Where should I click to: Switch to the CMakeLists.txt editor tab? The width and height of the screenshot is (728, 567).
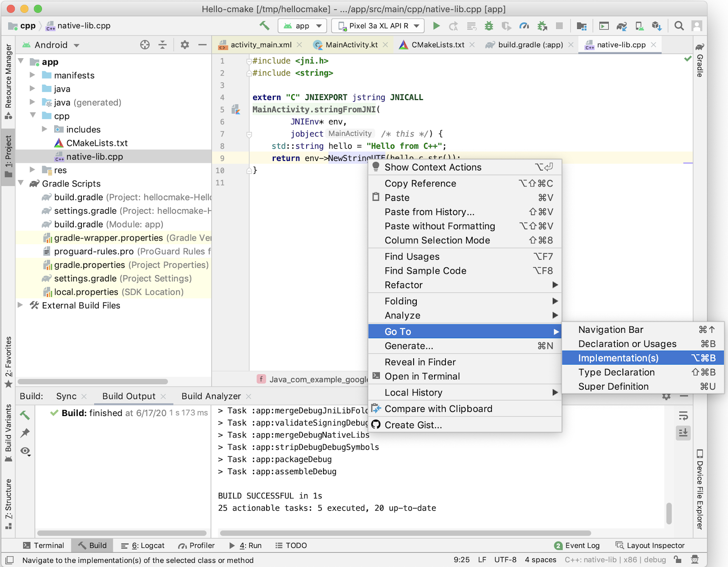437,45
